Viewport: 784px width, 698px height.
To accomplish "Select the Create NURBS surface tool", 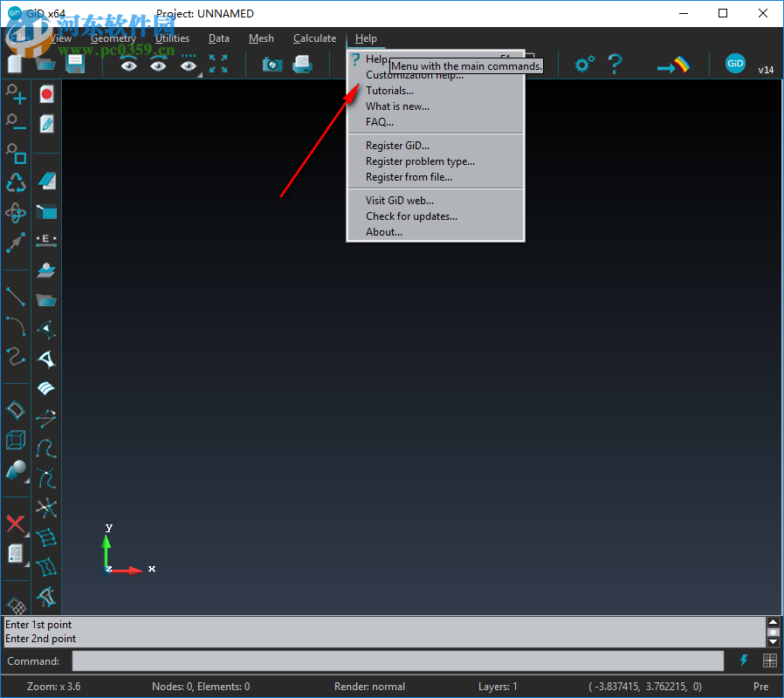I will click(16, 410).
